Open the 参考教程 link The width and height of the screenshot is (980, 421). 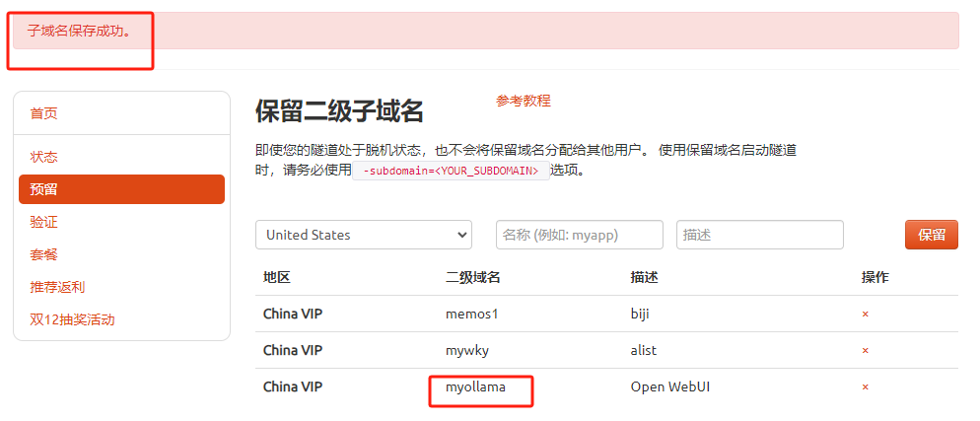(524, 101)
